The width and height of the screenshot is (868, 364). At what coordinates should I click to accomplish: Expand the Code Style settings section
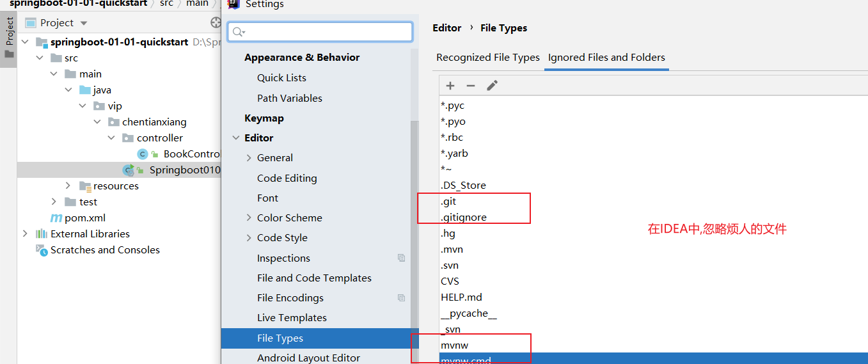(249, 238)
